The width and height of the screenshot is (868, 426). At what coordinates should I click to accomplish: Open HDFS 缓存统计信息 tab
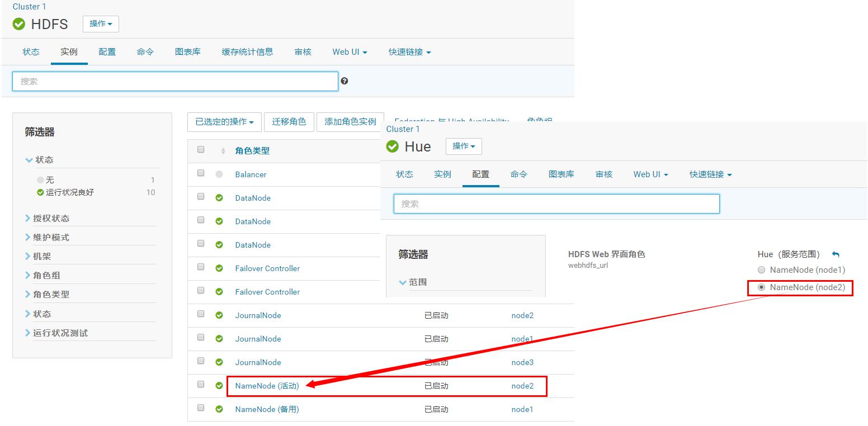pyautogui.click(x=247, y=52)
